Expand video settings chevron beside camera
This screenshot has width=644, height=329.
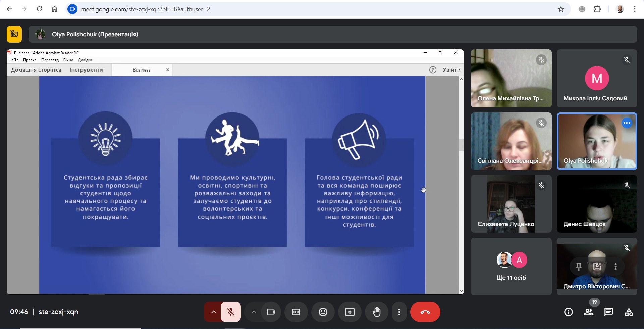tap(254, 312)
